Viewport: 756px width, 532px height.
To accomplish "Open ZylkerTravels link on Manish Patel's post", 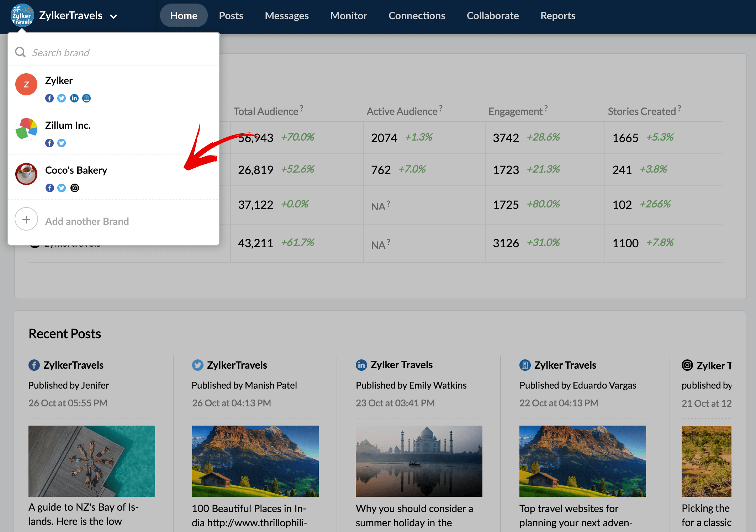I will tap(237, 365).
